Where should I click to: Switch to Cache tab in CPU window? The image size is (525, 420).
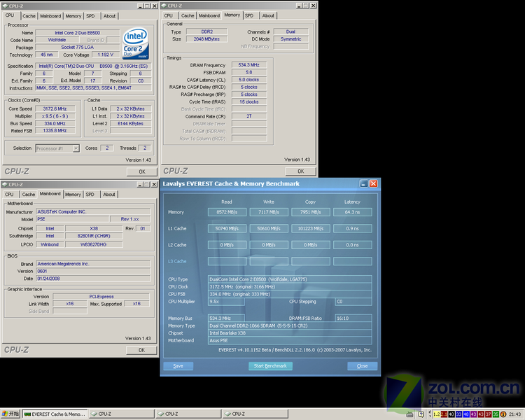pos(29,16)
